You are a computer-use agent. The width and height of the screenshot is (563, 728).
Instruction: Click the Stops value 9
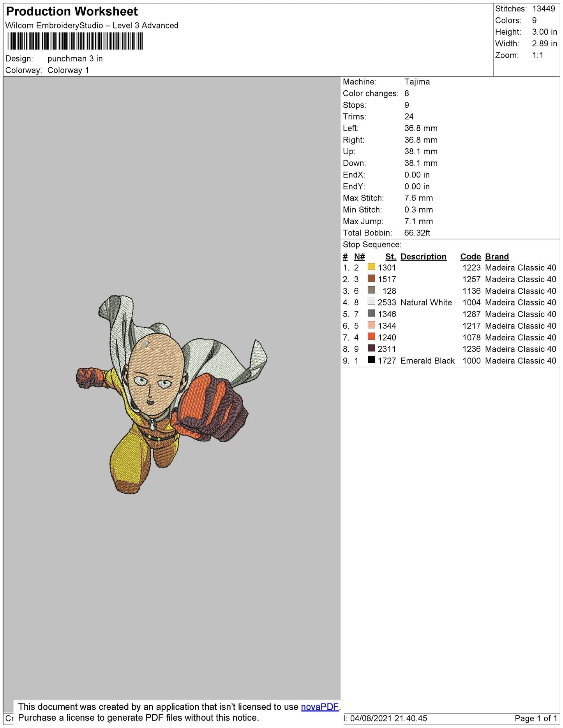coord(407,106)
